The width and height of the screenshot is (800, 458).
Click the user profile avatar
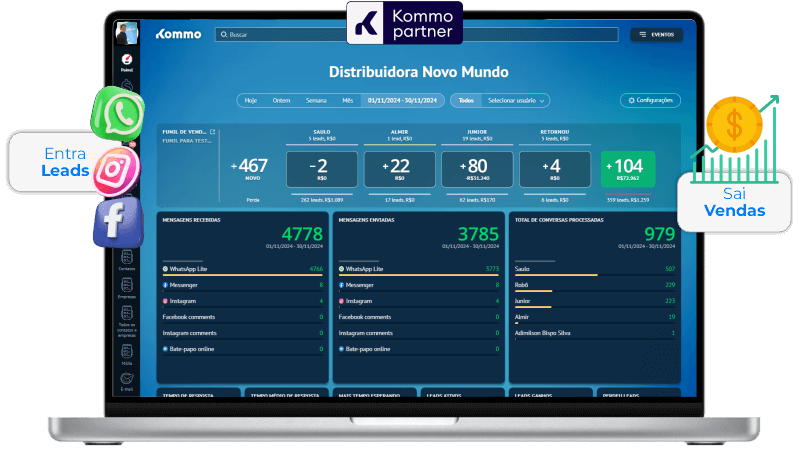[x=126, y=34]
